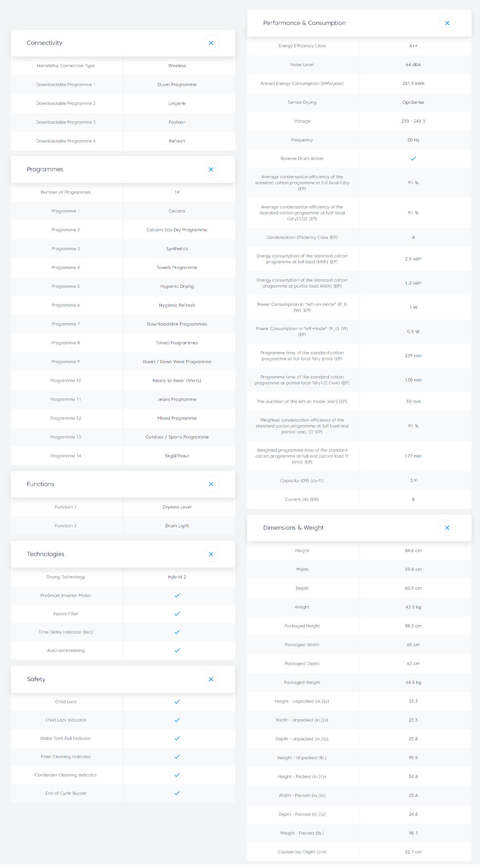
Task: Click the Performance & Consumption section header
Action: [x=304, y=23]
